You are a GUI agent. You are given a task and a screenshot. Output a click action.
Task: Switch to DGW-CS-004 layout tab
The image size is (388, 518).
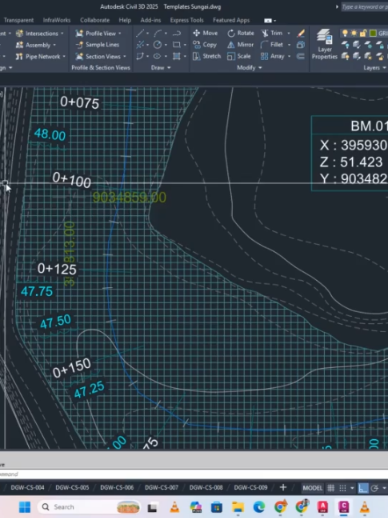tap(27, 488)
